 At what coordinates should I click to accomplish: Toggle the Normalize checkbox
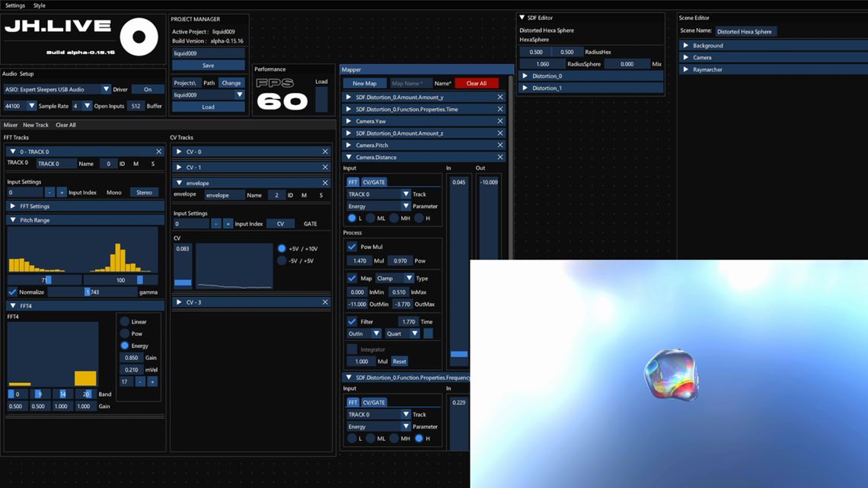click(12, 292)
